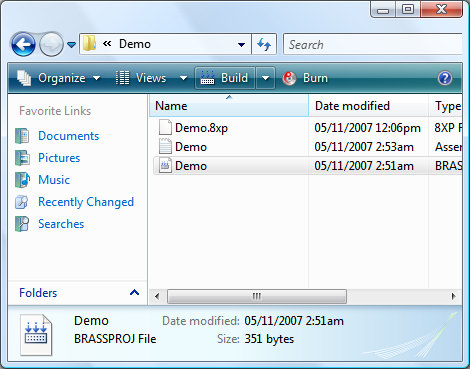
Task: Click the large BRASSPROJ icon in details pane
Action: coord(36,335)
